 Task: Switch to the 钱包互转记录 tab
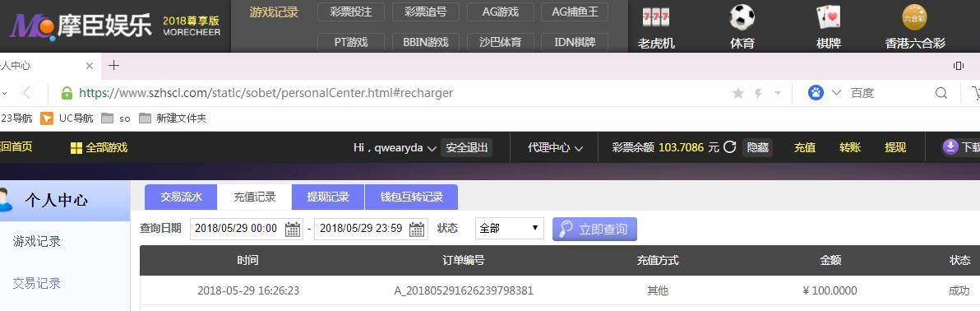click(x=411, y=197)
